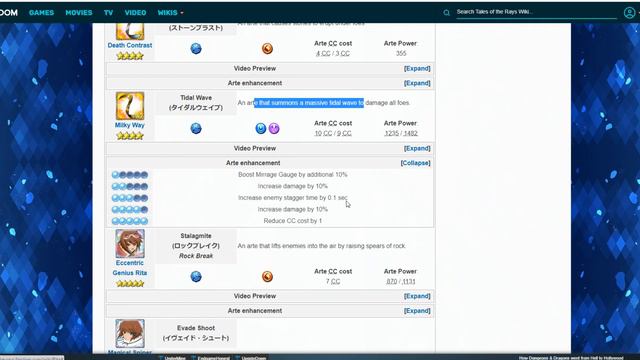This screenshot has height=360, width=640.
Task: Click the search magnifier icon
Action: click(447, 13)
